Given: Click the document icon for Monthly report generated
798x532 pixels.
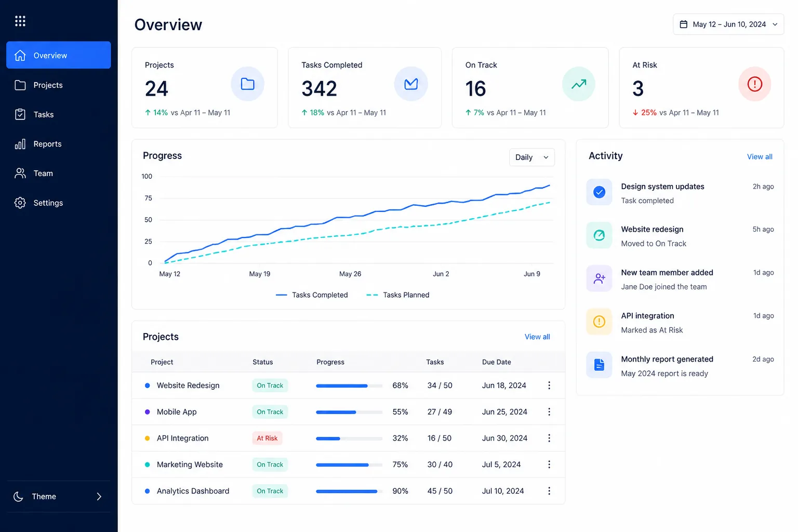Looking at the screenshot, I should point(599,365).
